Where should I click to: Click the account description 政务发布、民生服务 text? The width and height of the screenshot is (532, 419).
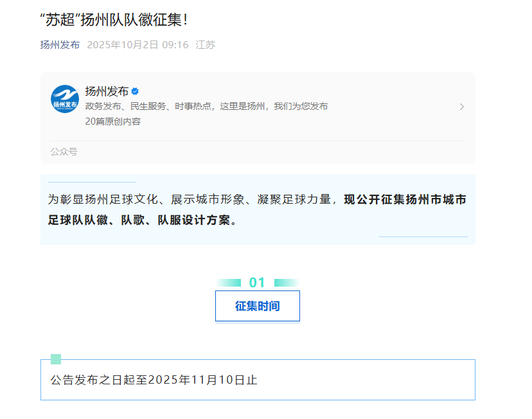pos(206,106)
